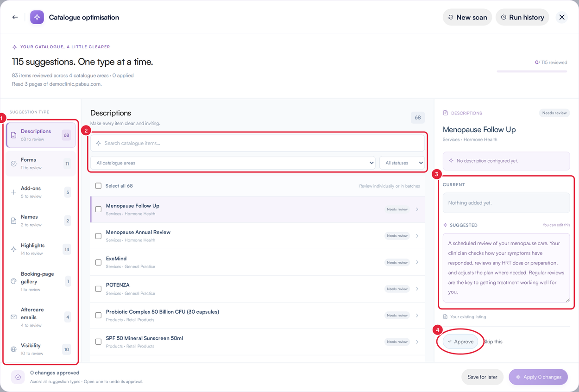The width and height of the screenshot is (579, 392).
Task: Click the document icon beside Descriptions tab
Action: coord(13,135)
